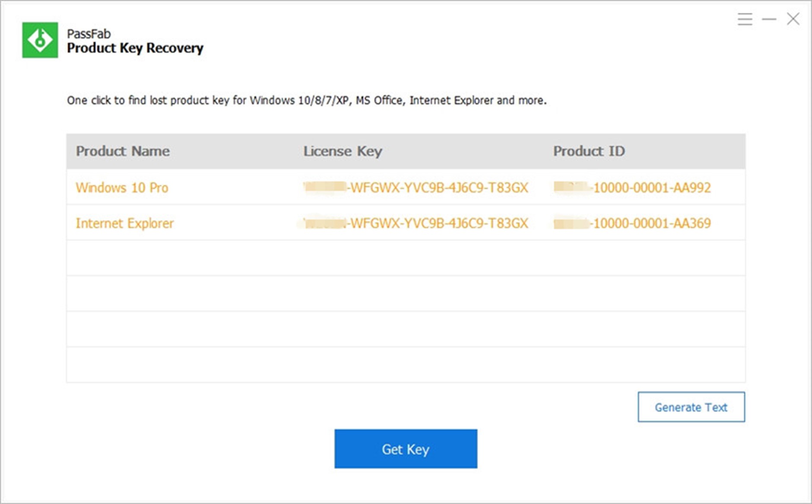This screenshot has width=812, height=504.
Task: Select the Internet Explorer license key
Action: point(415,223)
